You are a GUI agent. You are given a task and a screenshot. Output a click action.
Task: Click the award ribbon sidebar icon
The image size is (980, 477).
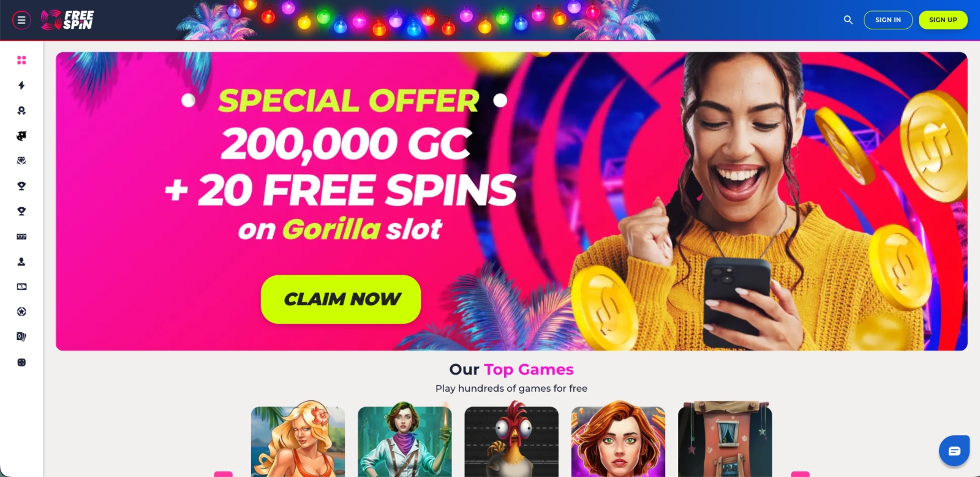[x=21, y=110]
